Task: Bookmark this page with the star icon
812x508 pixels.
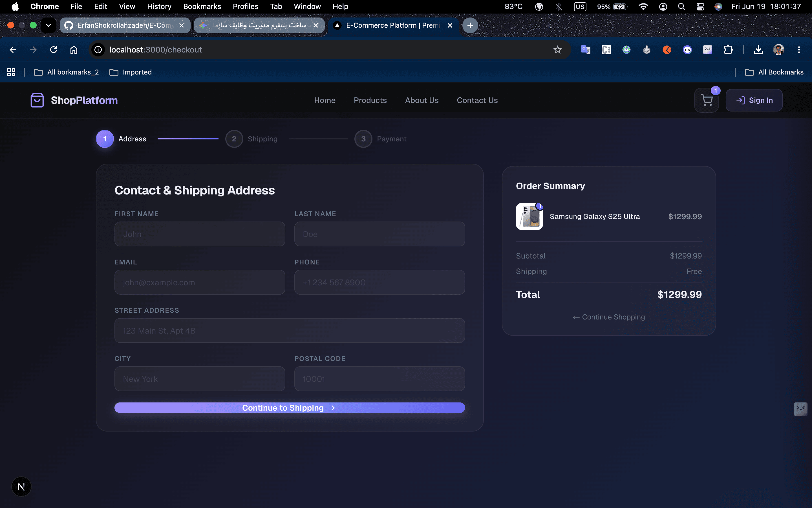Action: pos(557,50)
